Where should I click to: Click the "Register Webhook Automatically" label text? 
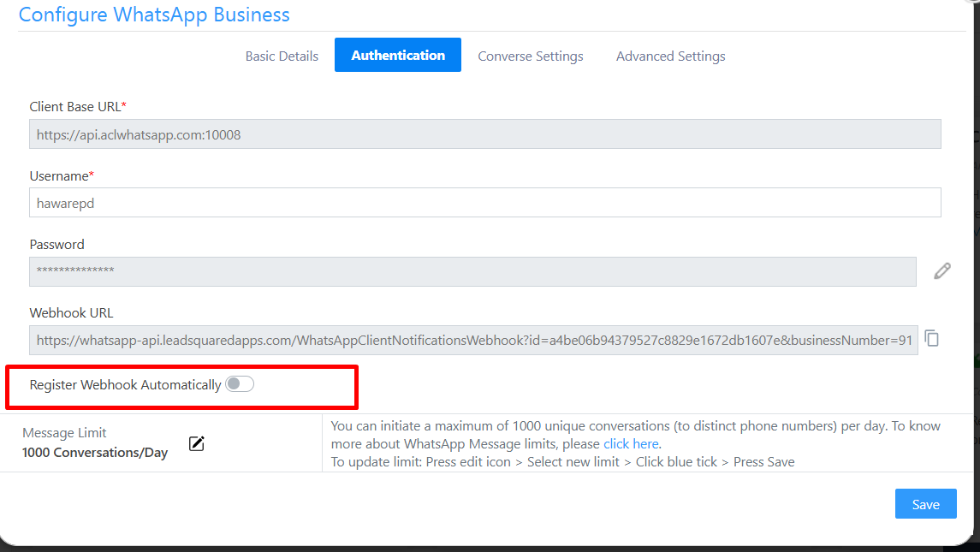[125, 385]
